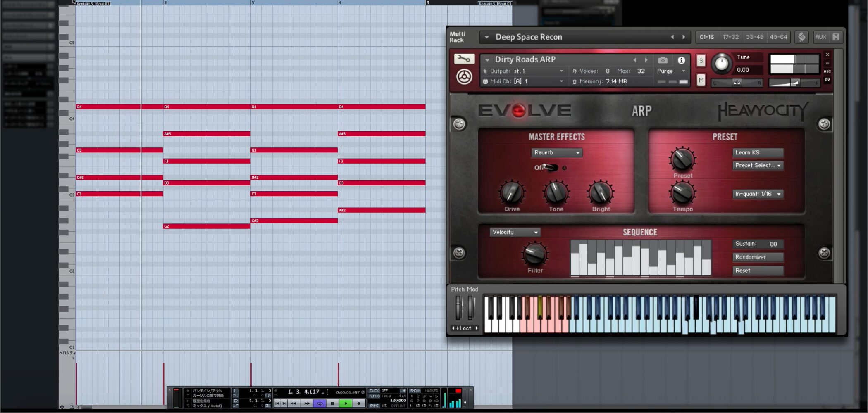The height and width of the screenshot is (413, 868).
Task: Click the transport Record button
Action: 359,404
